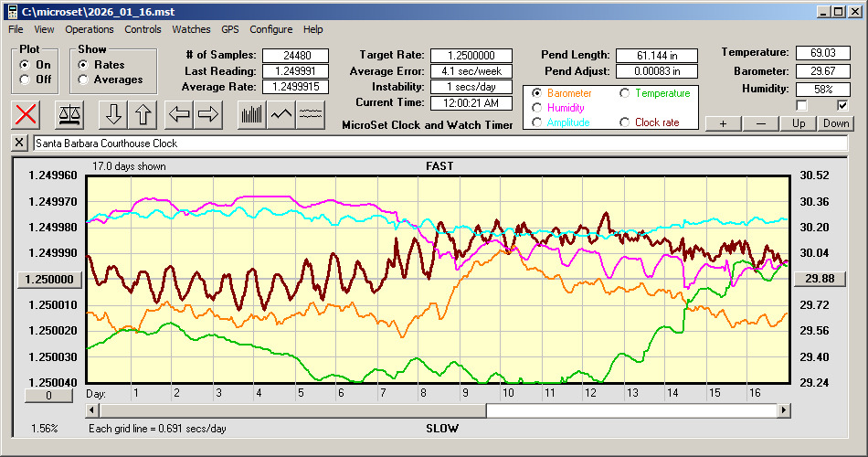This screenshot has height=457, width=868.
Task: Select the zigzag line graph icon
Action: 281,114
